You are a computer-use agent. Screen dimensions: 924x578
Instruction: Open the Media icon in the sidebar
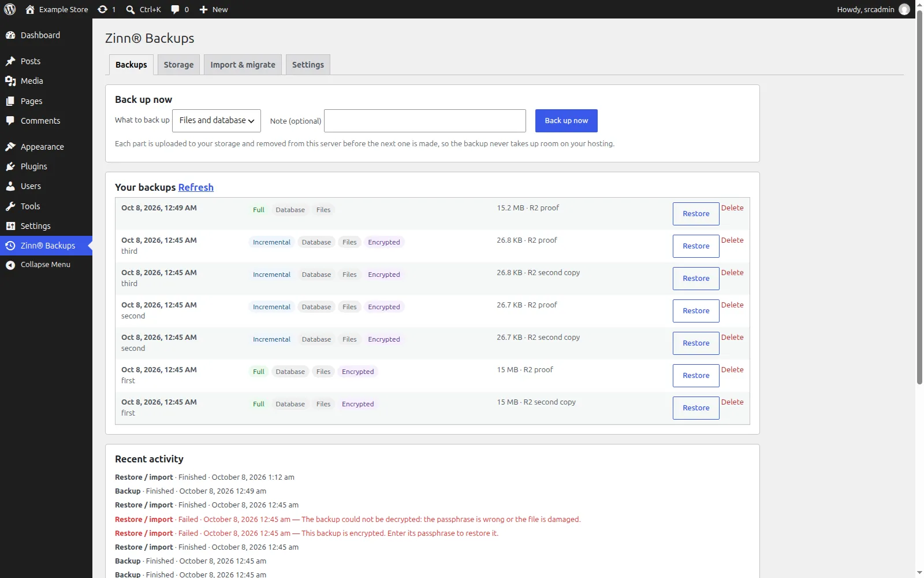click(10, 81)
